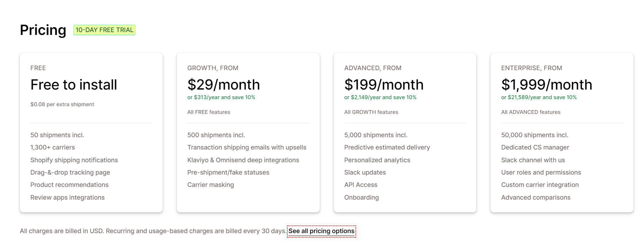The height and width of the screenshot is (249, 644).
Task: Click the $21,589/year savings offer
Action: pos(539,97)
